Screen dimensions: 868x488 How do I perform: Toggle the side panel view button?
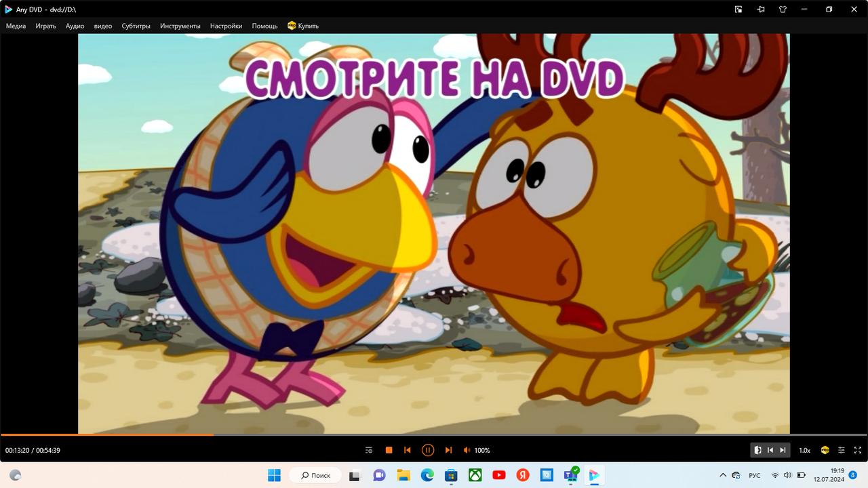point(758,450)
